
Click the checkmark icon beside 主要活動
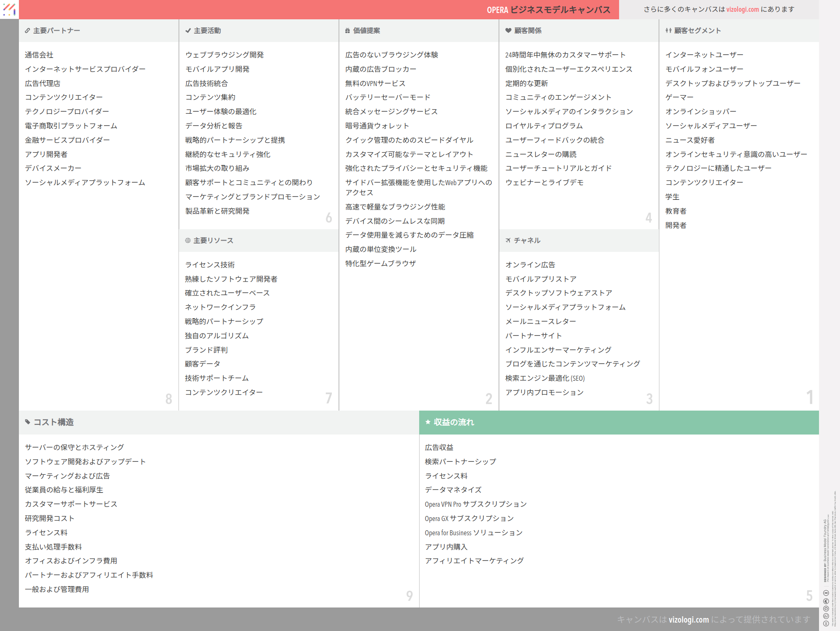point(188,31)
